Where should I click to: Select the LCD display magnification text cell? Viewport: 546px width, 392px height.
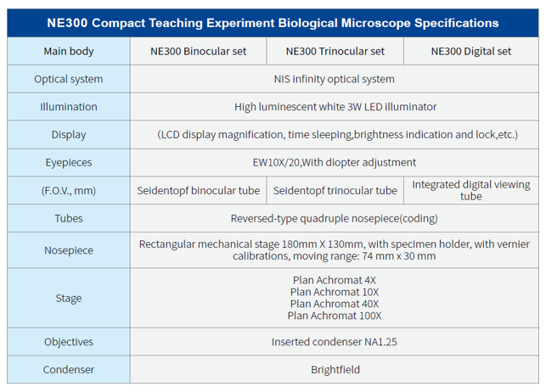tap(337, 135)
